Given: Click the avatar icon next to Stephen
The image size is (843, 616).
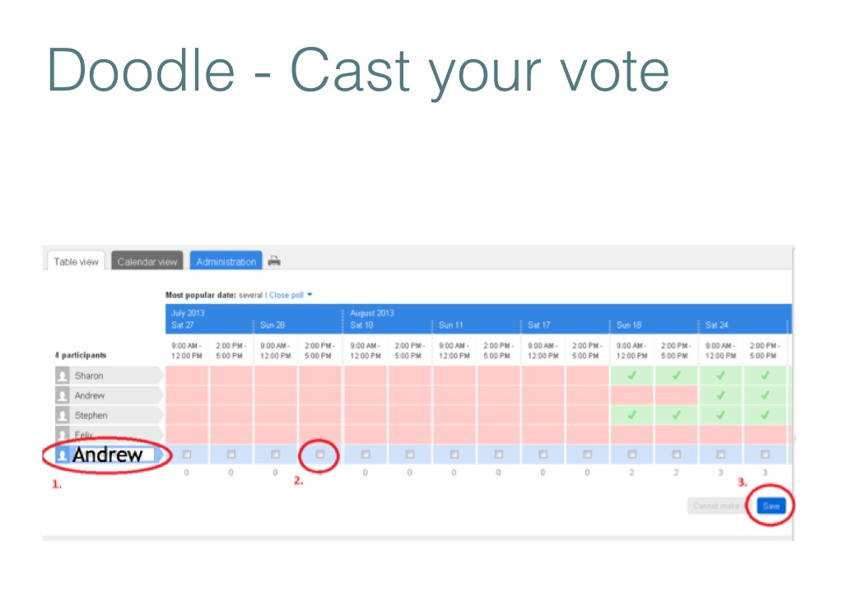Looking at the screenshot, I should pos(63,415).
